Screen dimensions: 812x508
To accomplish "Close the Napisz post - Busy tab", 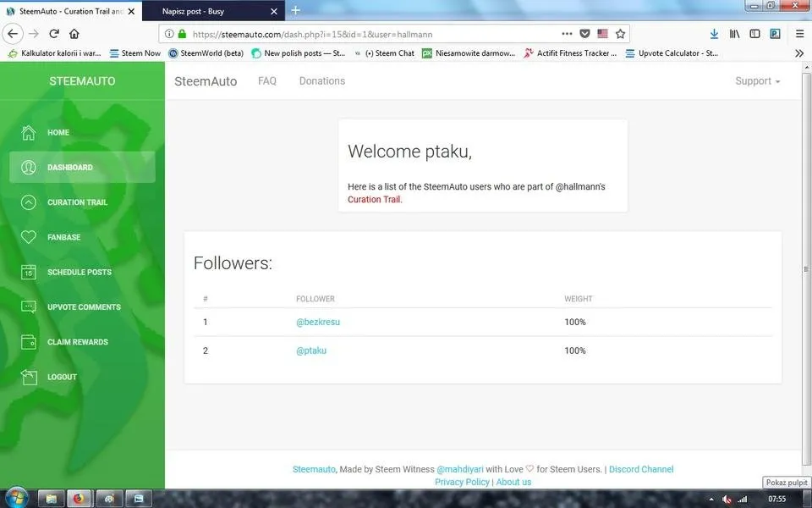I will pyautogui.click(x=274, y=11).
